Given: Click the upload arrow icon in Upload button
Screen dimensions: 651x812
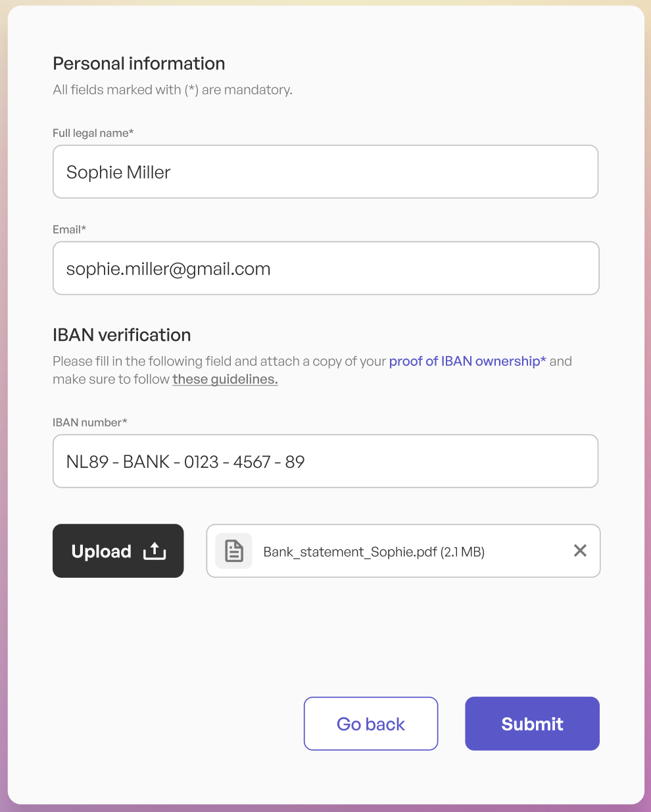Looking at the screenshot, I should point(155,551).
